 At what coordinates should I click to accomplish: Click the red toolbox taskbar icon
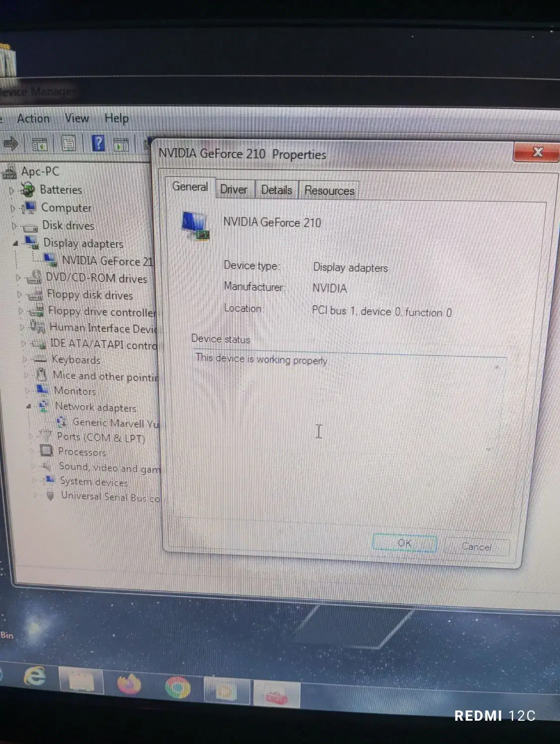[x=277, y=695]
